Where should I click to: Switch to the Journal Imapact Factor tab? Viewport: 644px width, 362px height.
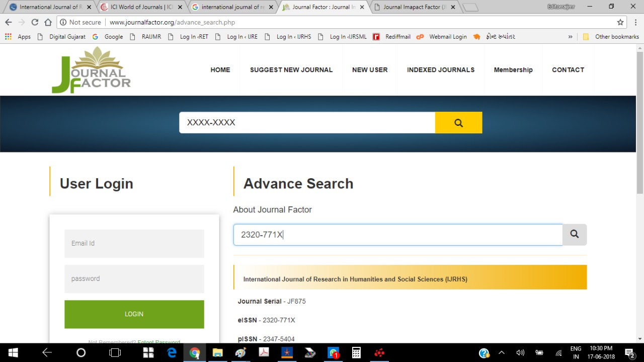pyautogui.click(x=415, y=7)
